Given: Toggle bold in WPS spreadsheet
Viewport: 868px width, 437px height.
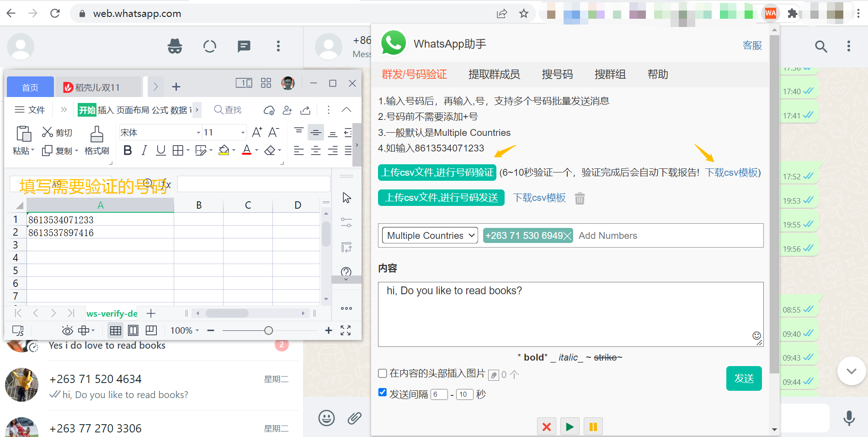Looking at the screenshot, I should tap(128, 151).
